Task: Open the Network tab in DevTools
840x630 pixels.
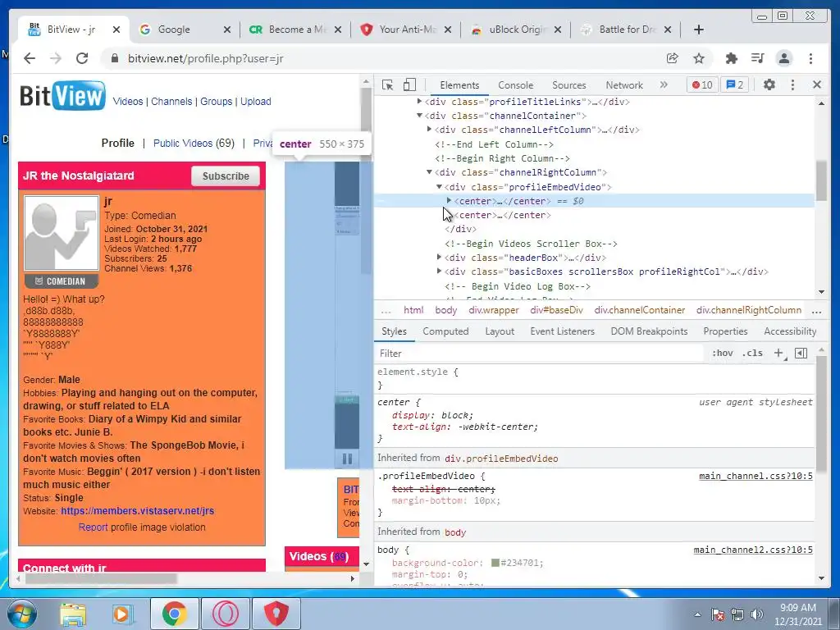Action: tap(624, 85)
